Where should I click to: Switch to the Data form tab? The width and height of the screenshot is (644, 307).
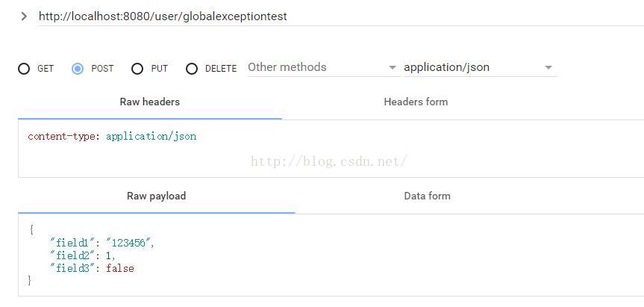427,196
